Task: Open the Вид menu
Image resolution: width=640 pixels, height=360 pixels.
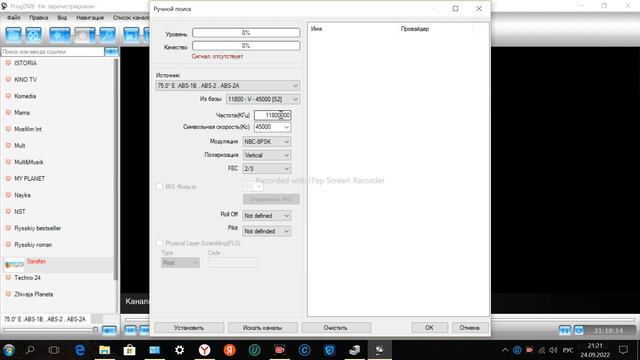Action: (62, 18)
